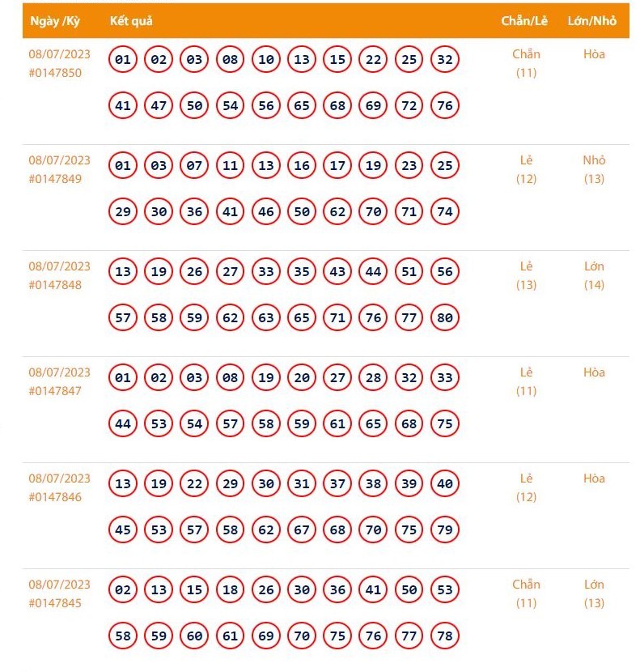
Task: Select ball 78 in draw #0147845
Action: pyautogui.click(x=444, y=636)
